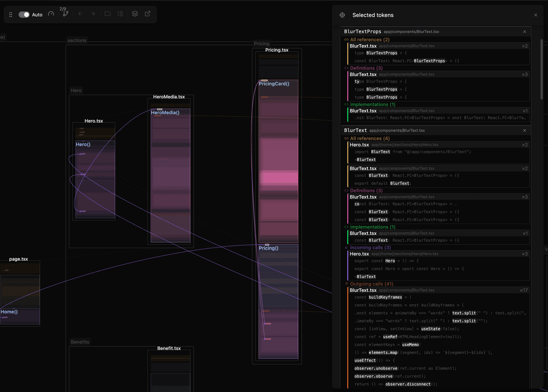The width and height of the screenshot is (548, 392).
Task: Click the open-external icon in the toolbar
Action: pos(148,14)
